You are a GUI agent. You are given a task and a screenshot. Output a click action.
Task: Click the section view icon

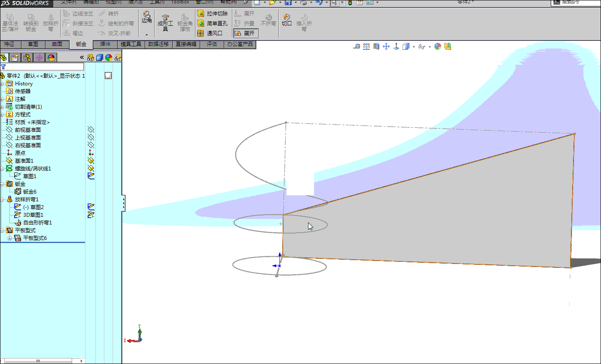(x=376, y=46)
